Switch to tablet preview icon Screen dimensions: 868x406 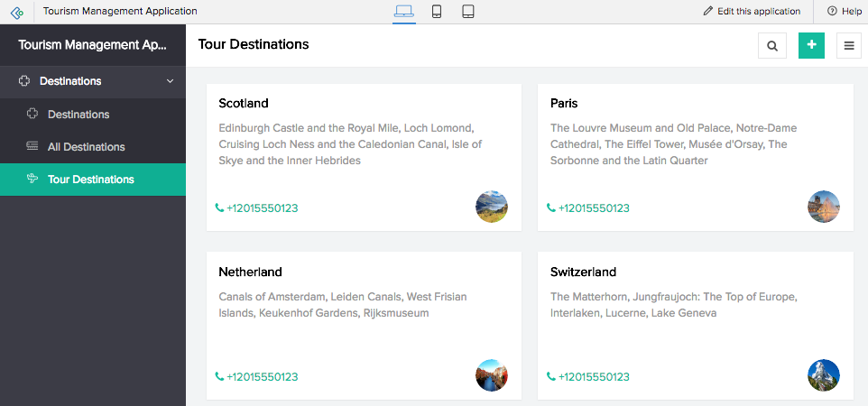pyautogui.click(x=468, y=12)
